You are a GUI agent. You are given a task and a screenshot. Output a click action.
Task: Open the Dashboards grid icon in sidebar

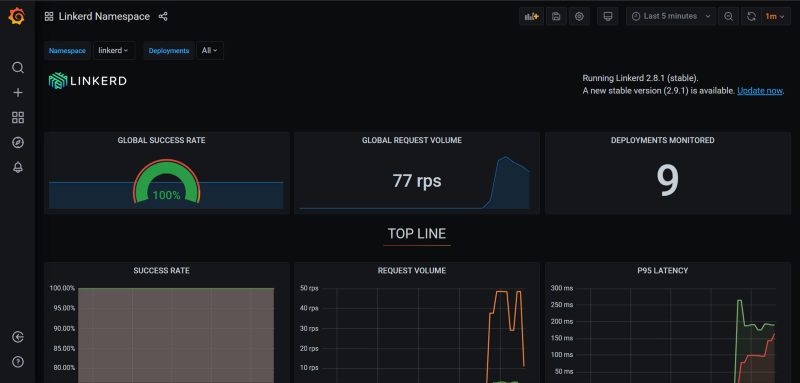18,118
